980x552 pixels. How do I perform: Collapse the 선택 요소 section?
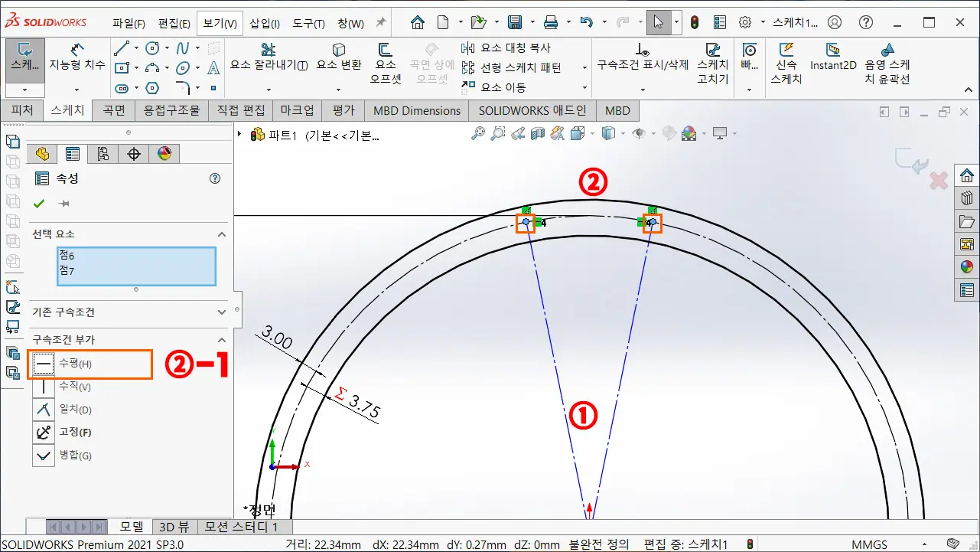point(222,234)
